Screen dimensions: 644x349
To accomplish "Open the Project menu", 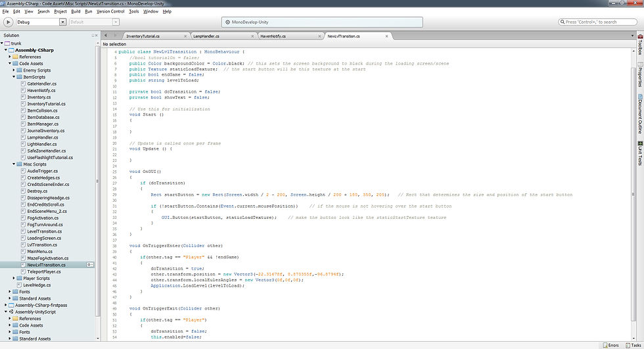I will tap(60, 11).
